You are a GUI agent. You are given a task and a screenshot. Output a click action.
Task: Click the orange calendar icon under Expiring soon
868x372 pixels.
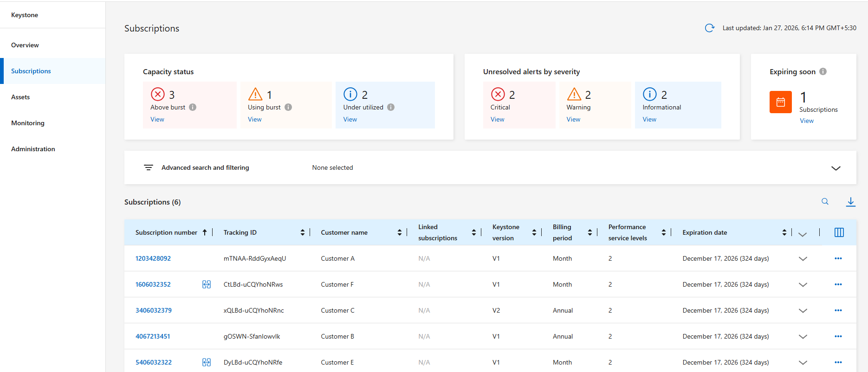pos(780,102)
